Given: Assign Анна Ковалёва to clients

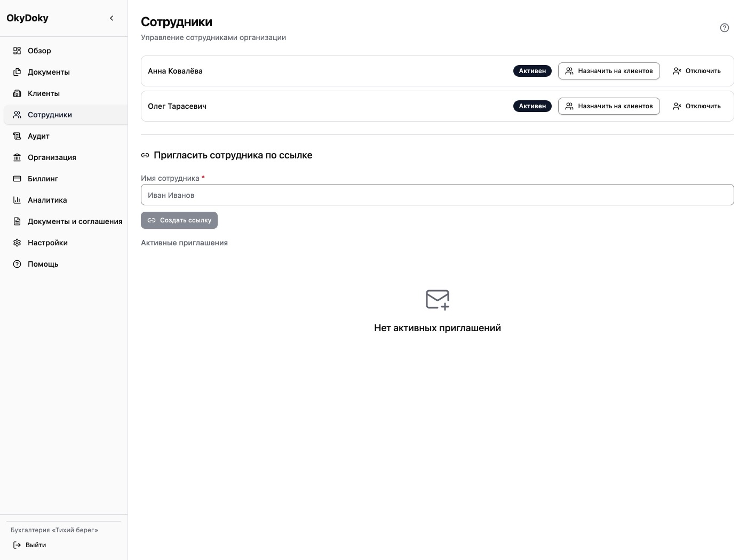Looking at the screenshot, I should tap(609, 71).
